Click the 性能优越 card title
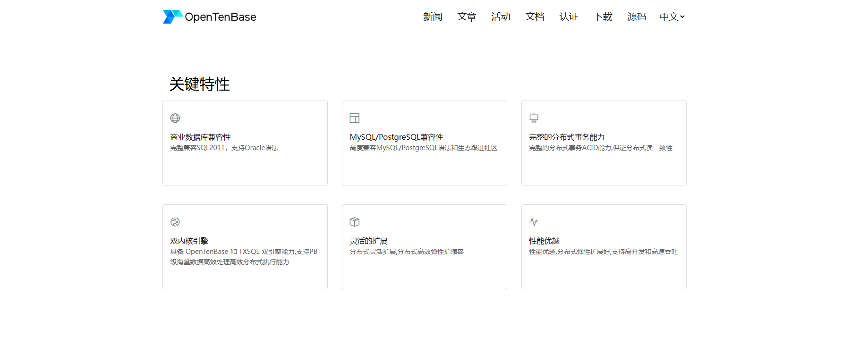The width and height of the screenshot is (868, 354). 544,241
